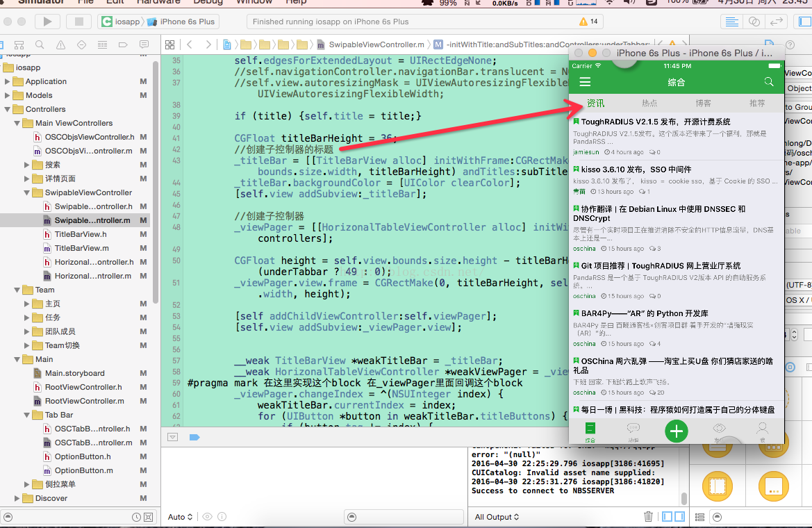
Task: Open hamburger menu in simulator app
Action: pos(585,82)
